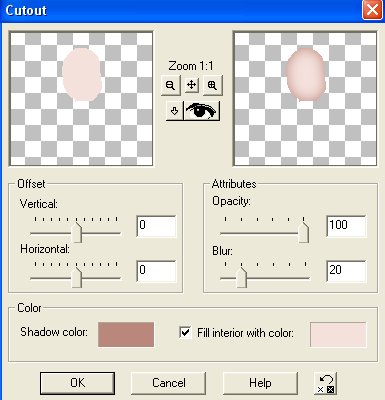Screen dimensions: 385x400
Task: Click the left original preview pane
Action: click(x=81, y=99)
